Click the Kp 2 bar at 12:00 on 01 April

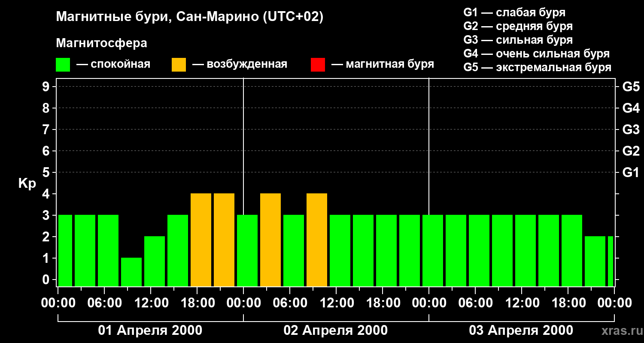(155, 261)
